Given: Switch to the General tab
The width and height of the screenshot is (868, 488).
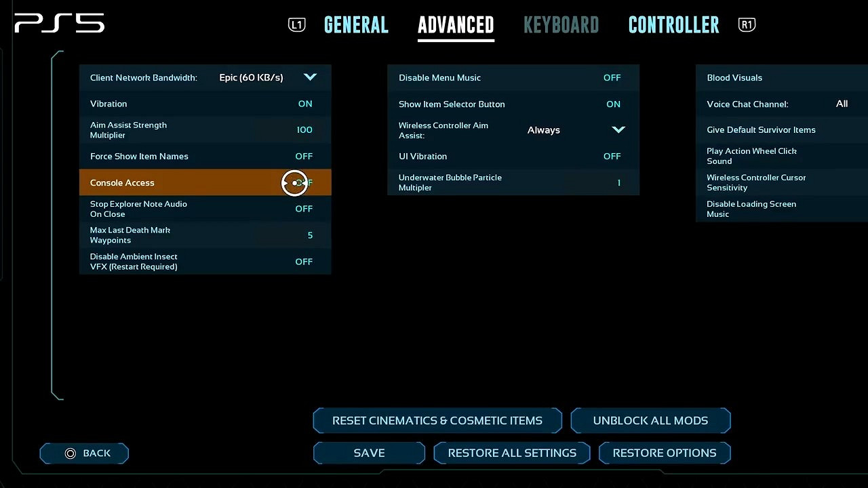Looking at the screenshot, I should pyautogui.click(x=356, y=25).
